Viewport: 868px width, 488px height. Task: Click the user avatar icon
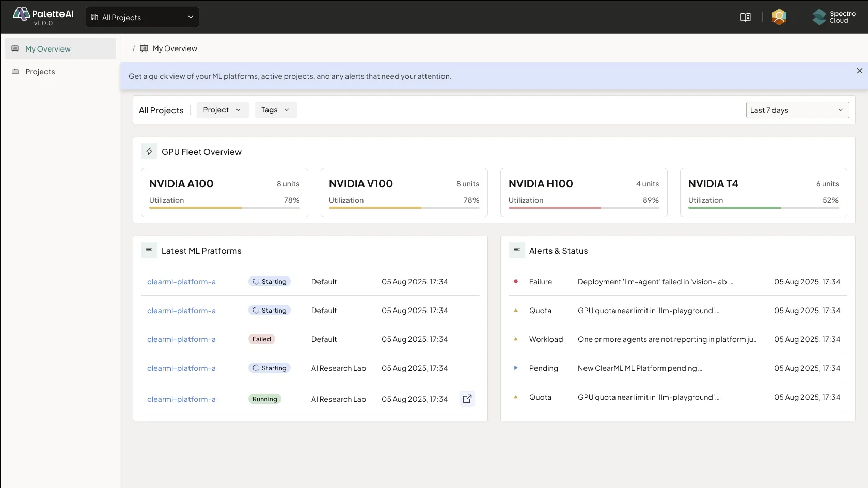(779, 17)
